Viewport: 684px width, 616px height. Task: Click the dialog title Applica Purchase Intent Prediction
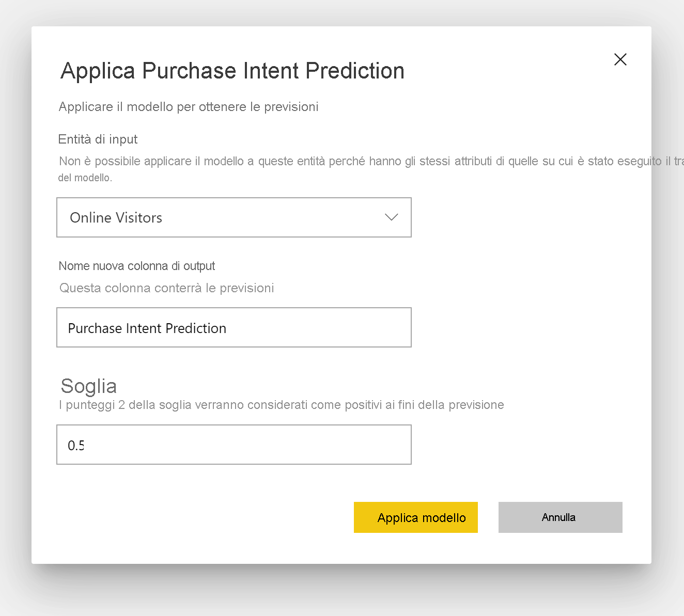[232, 71]
